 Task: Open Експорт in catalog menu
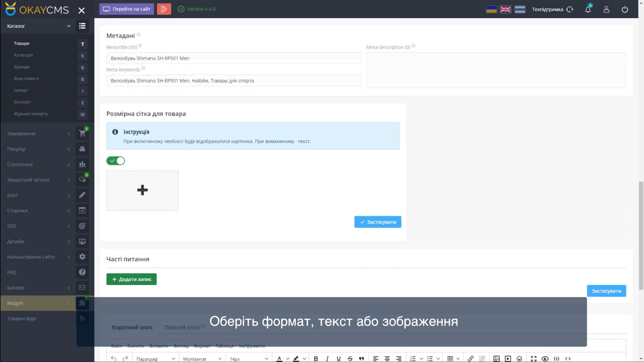(22, 102)
